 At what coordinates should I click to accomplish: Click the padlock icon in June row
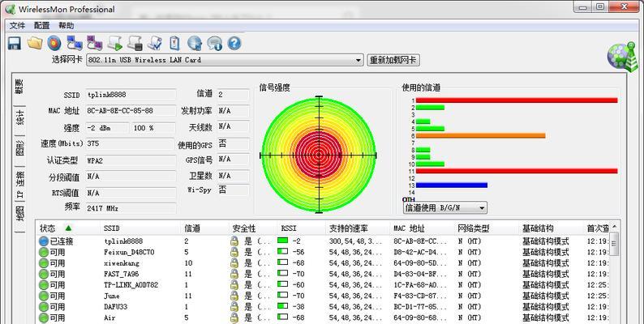tap(234, 296)
